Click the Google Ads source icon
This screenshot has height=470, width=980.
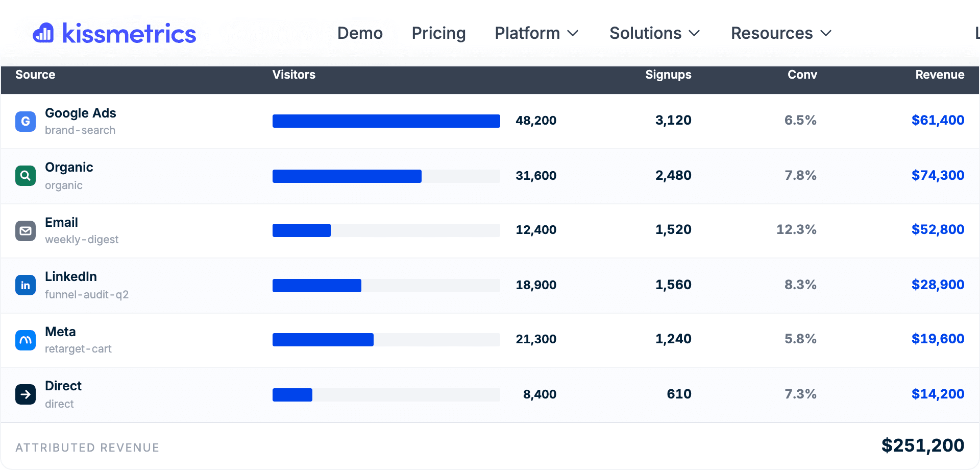[x=26, y=122]
